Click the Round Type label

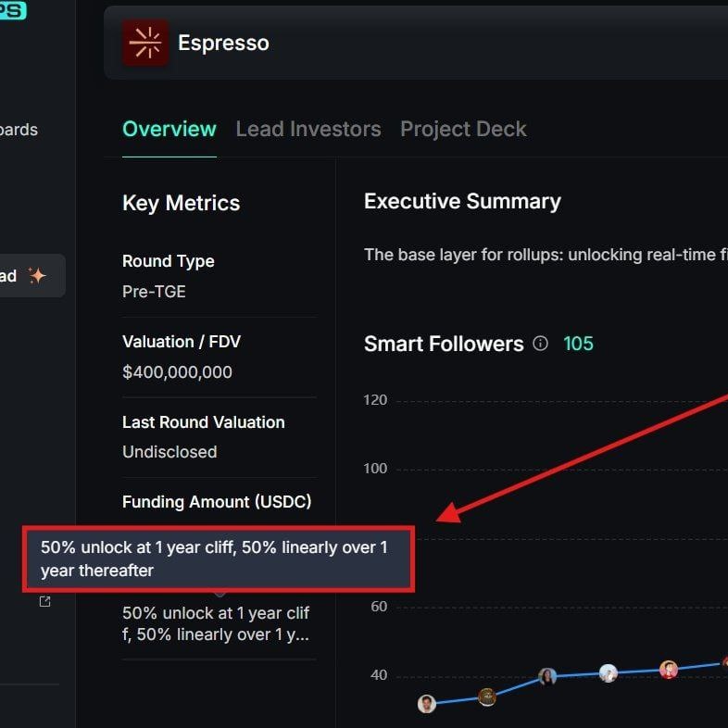[168, 261]
